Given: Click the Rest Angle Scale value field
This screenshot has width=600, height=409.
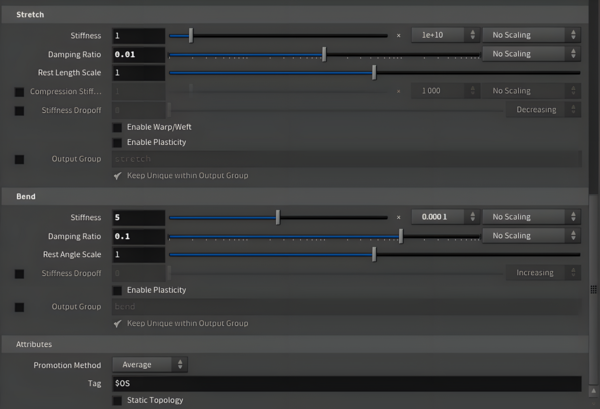Looking at the screenshot, I should click(139, 254).
